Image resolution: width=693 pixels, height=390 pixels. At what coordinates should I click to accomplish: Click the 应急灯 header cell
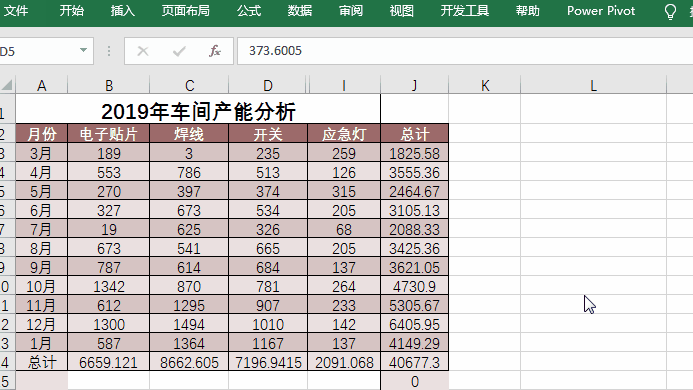click(x=344, y=133)
